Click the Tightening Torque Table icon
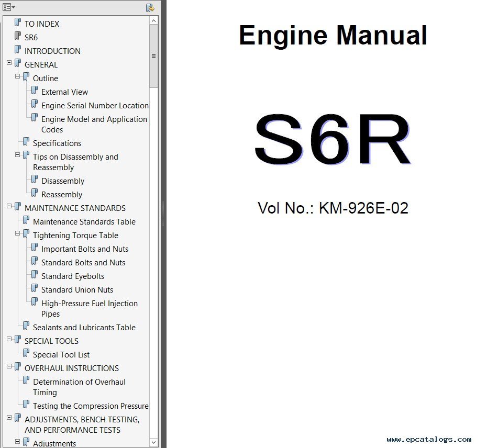Viewport: 498px width, 448px height. tap(26, 234)
